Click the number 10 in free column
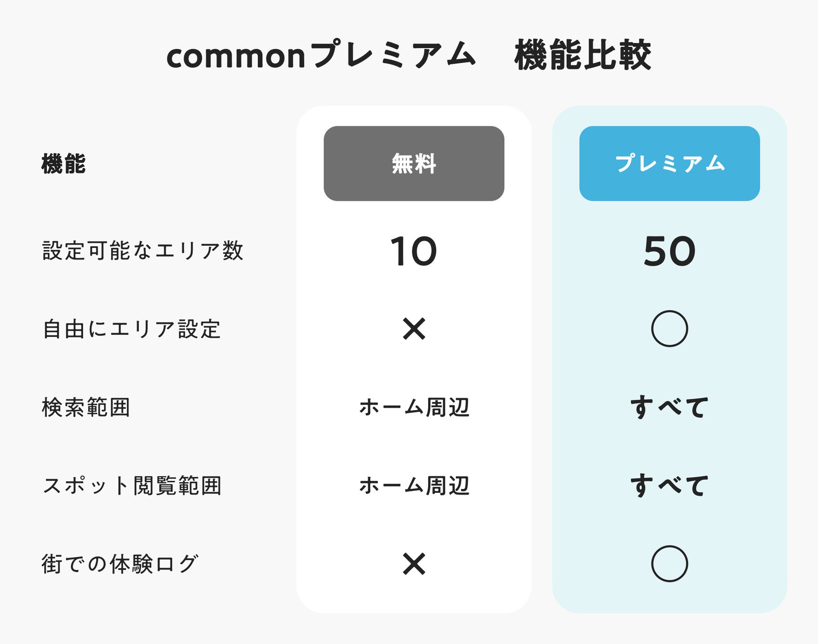 point(414,251)
